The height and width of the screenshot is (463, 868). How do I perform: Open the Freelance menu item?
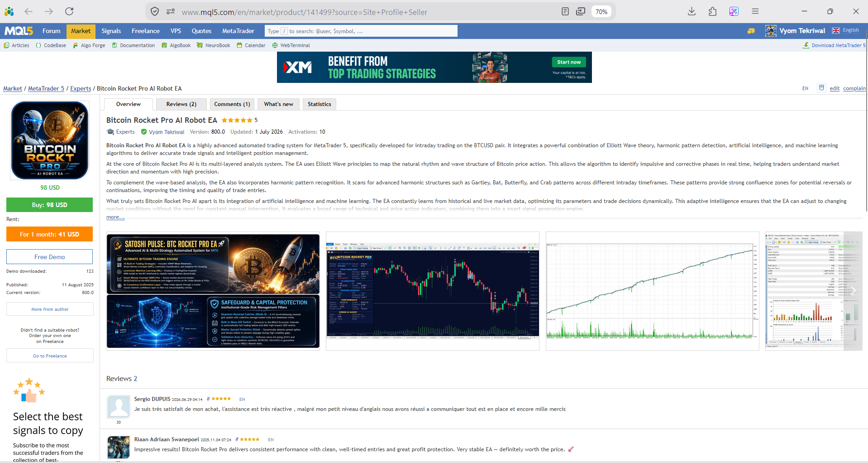pos(146,31)
